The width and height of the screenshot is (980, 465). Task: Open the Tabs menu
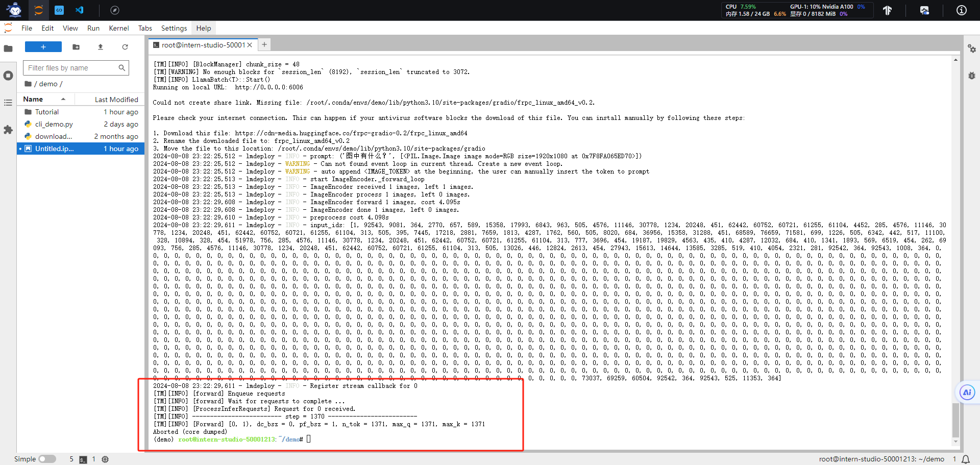click(x=145, y=28)
